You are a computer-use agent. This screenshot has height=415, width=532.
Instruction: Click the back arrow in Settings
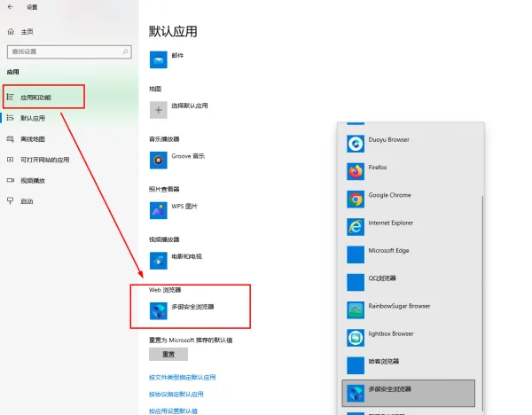click(11, 7)
